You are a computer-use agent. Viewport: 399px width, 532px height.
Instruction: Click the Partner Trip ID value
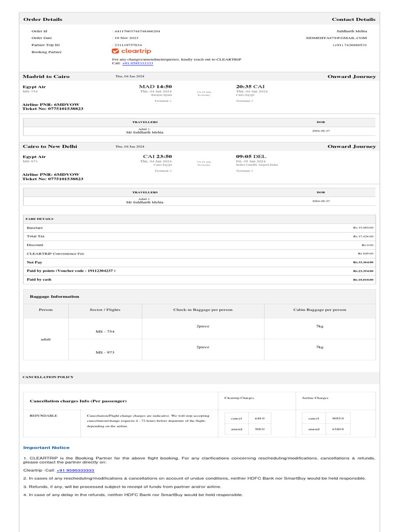click(128, 45)
